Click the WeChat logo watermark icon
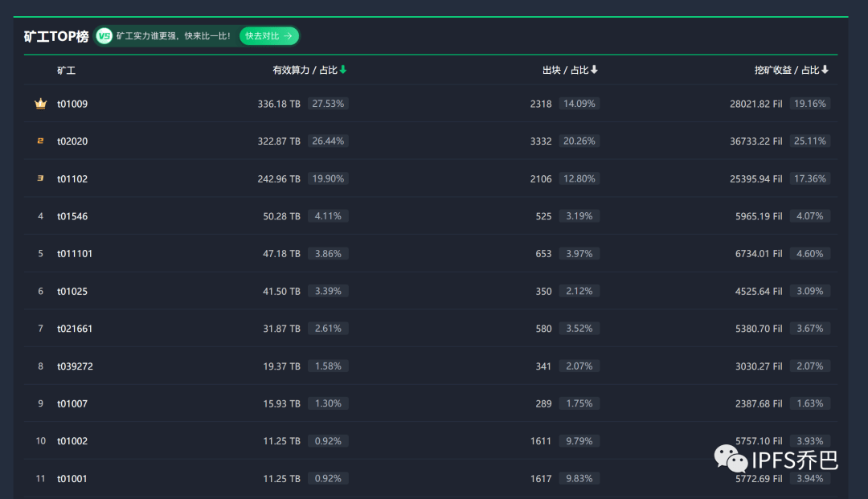 (731, 459)
